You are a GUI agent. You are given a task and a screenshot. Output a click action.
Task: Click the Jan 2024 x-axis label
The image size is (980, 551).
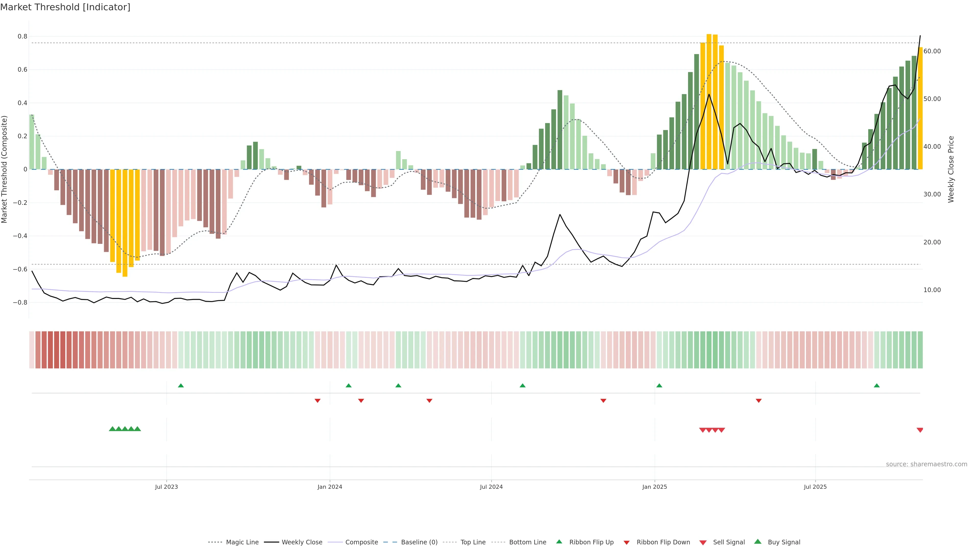coord(329,487)
